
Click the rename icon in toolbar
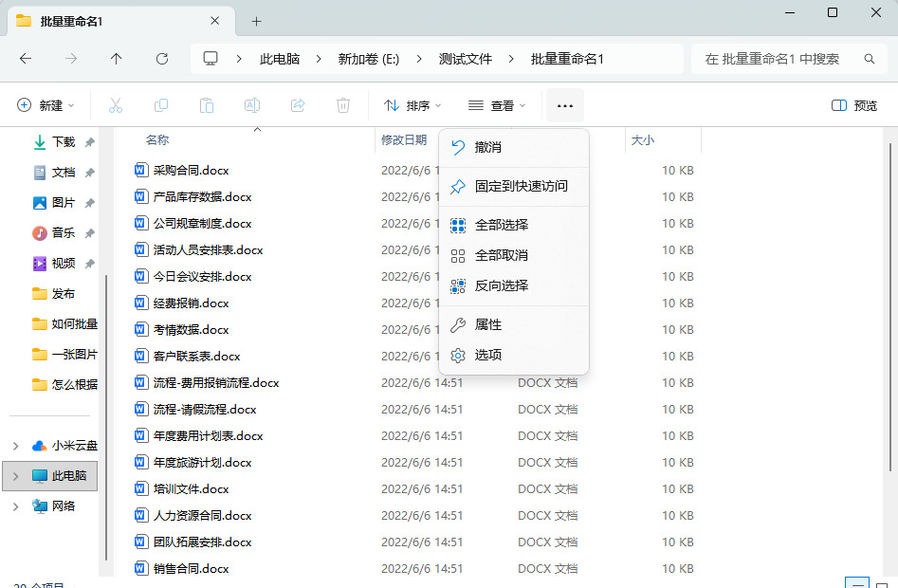252,105
